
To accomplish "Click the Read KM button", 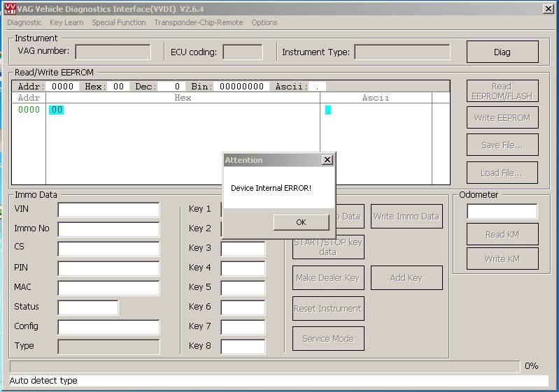I will (x=502, y=234).
